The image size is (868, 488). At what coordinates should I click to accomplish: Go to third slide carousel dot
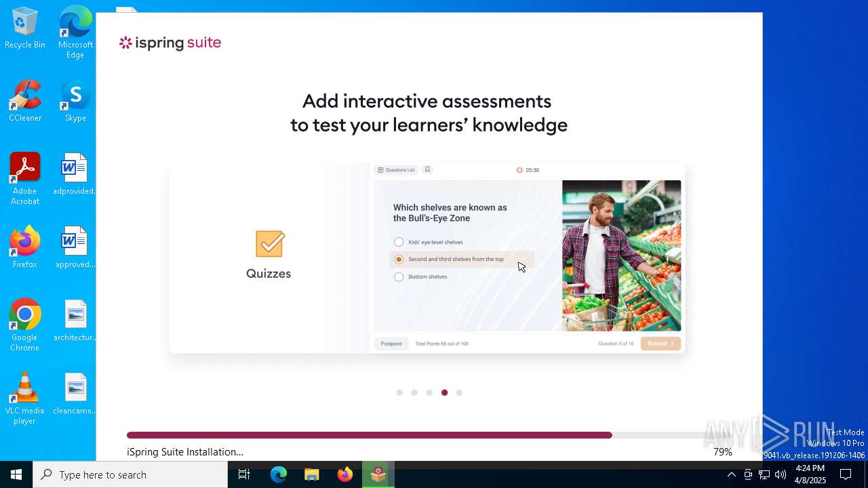click(429, 392)
